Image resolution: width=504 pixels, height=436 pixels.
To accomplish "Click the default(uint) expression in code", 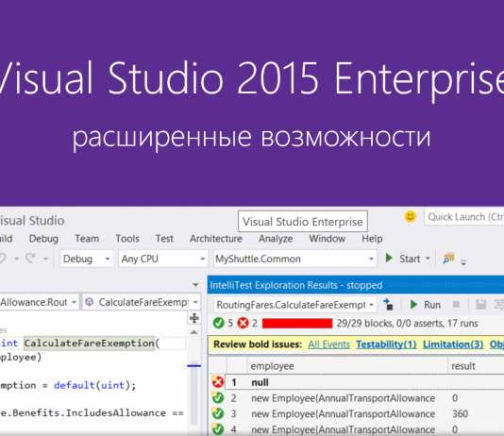I will coord(94,385).
